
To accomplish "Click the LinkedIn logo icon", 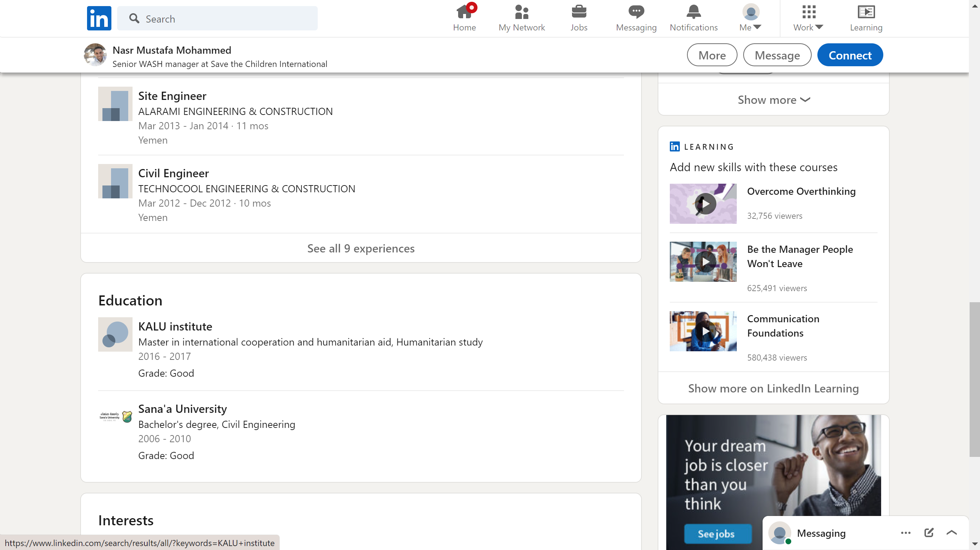I will click(99, 18).
